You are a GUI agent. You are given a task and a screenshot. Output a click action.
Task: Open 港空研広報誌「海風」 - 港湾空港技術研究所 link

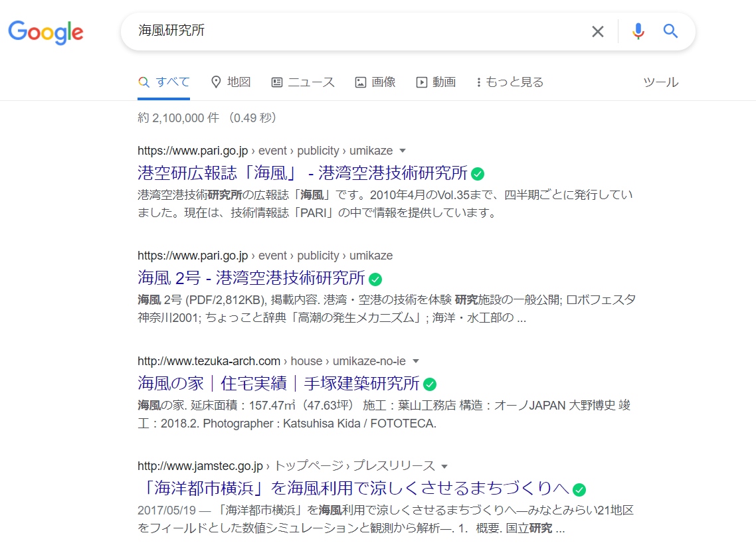(x=303, y=173)
